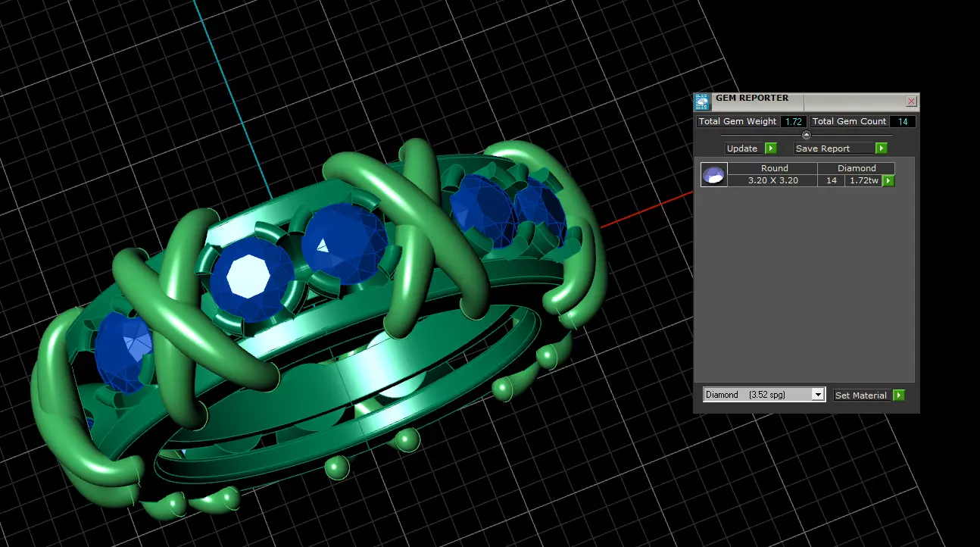
Task: Click the 1.72tw weight cell
Action: (864, 180)
